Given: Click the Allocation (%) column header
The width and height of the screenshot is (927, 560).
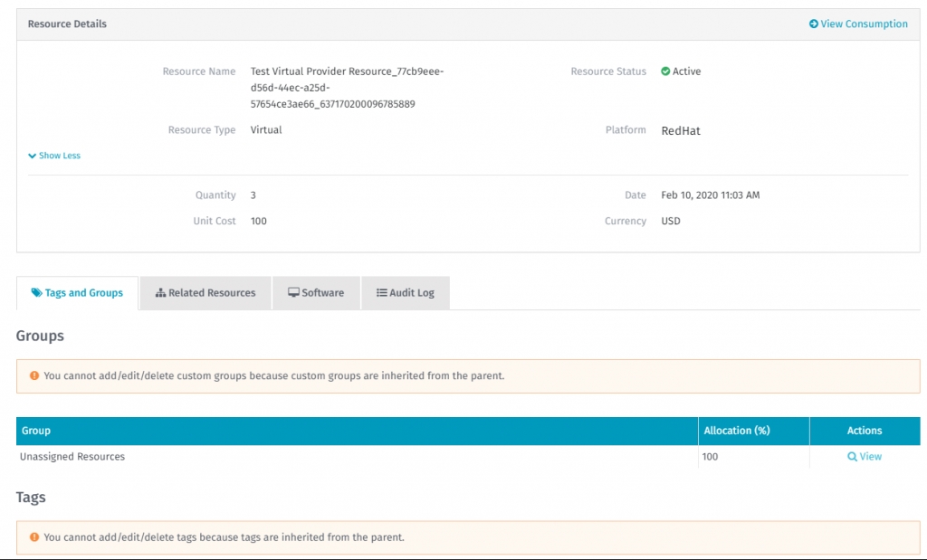Looking at the screenshot, I should coord(737,431).
